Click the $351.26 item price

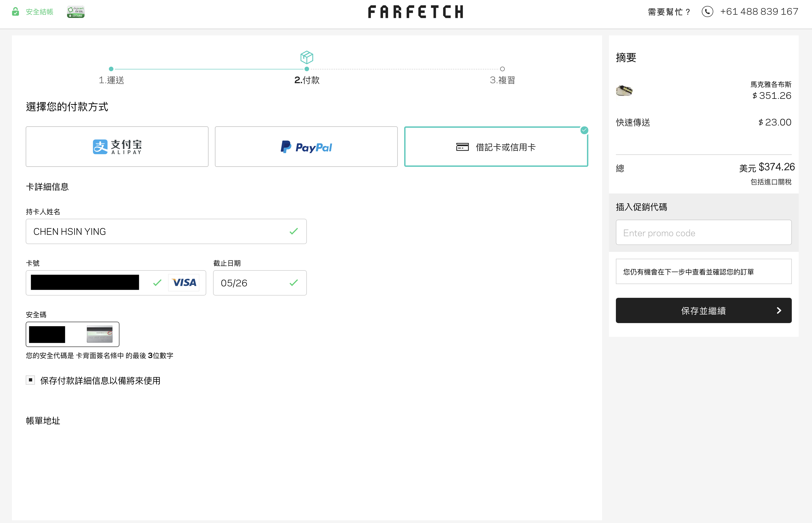pyautogui.click(x=772, y=96)
